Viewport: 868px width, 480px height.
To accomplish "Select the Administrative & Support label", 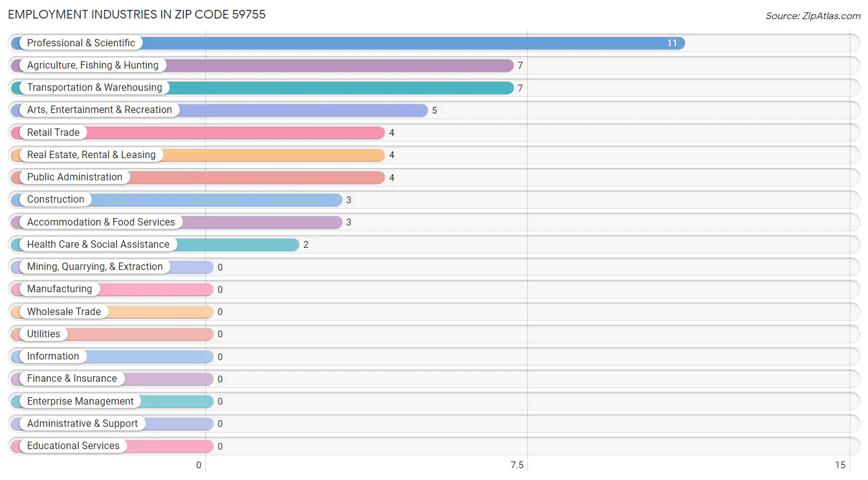I will [x=83, y=423].
